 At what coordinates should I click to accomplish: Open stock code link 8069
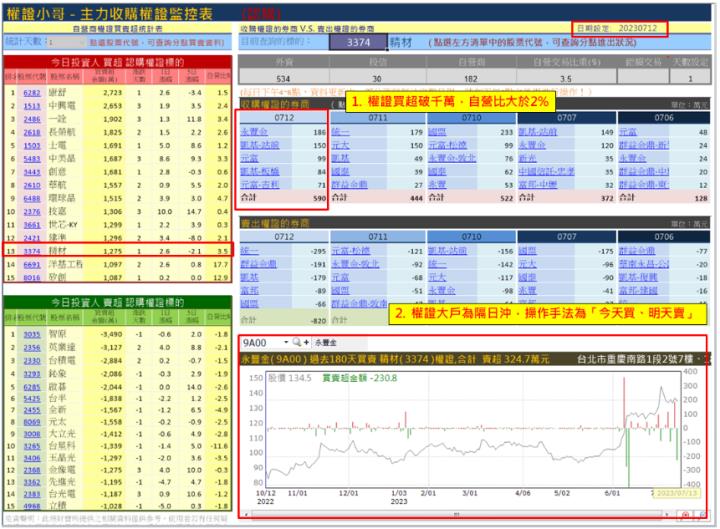pyautogui.click(x=32, y=422)
